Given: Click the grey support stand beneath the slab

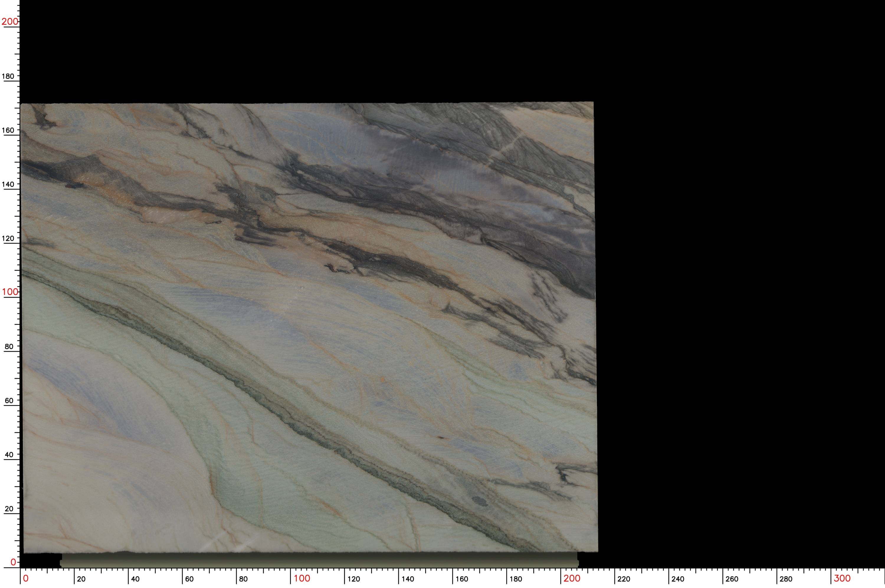Looking at the screenshot, I should (x=319, y=560).
